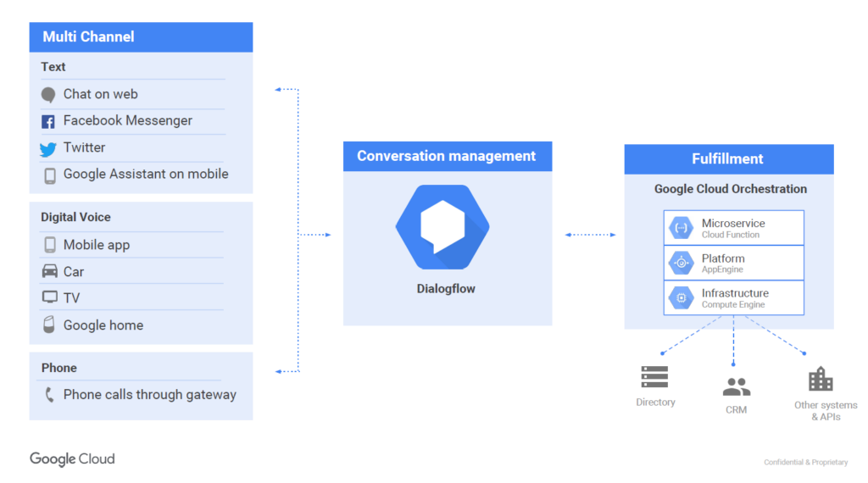The image size is (868, 483).
Task: Click the Google home label
Action: tap(103, 325)
